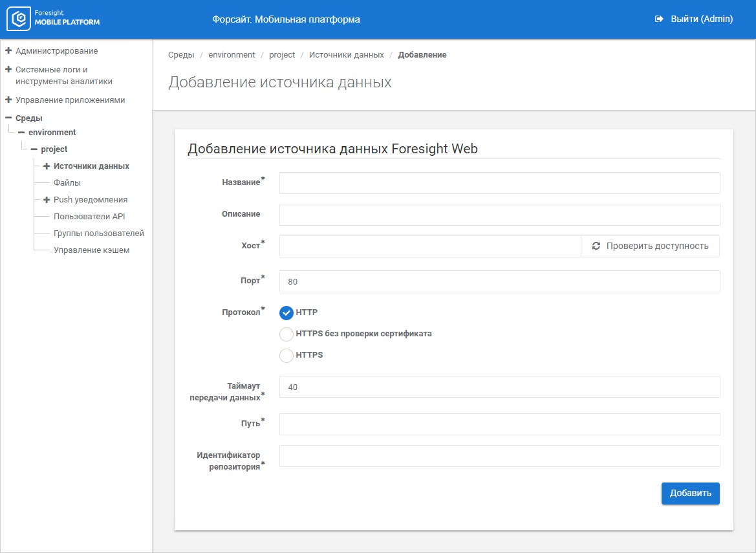Select the HTTPS protocol radio button
The height and width of the screenshot is (553, 756).
point(286,355)
